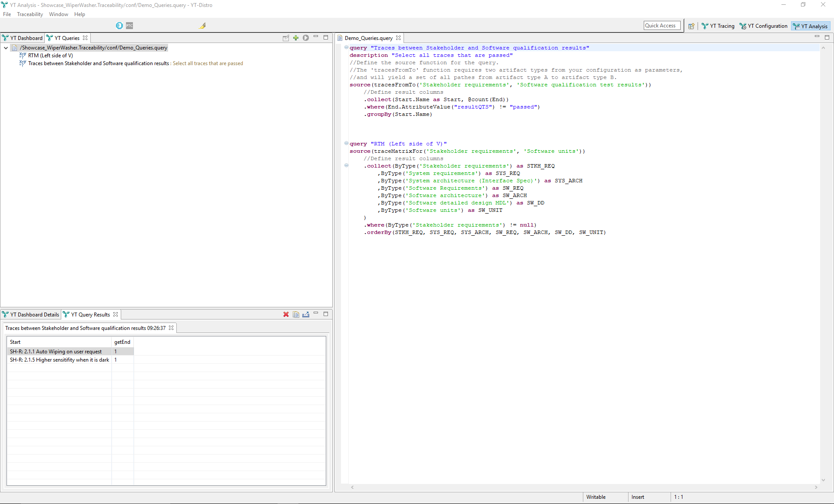
Task: Minimize the editor area
Action: pyautogui.click(x=817, y=37)
